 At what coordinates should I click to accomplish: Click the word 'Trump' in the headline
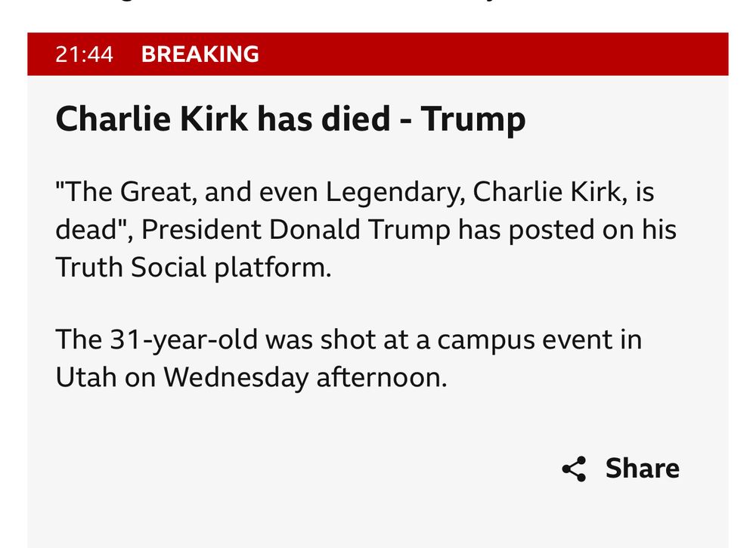(x=473, y=119)
